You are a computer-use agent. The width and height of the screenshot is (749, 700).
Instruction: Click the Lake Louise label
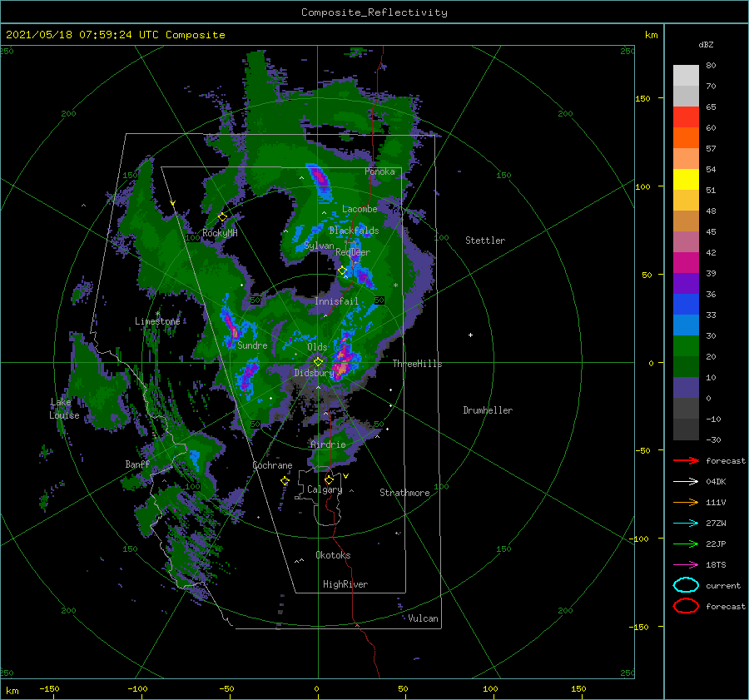64,409
